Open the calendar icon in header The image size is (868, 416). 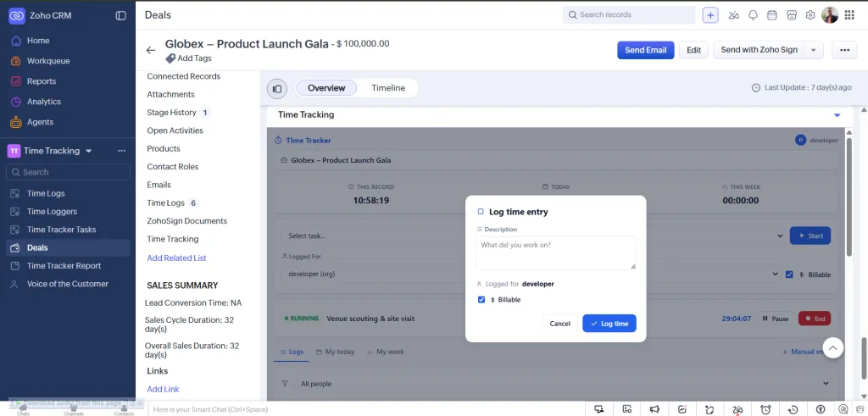coord(771,15)
